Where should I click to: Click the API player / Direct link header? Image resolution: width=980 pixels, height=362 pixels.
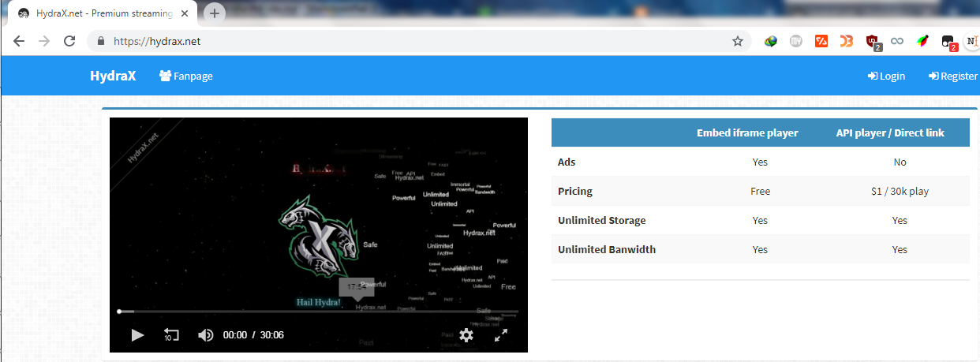click(x=890, y=132)
